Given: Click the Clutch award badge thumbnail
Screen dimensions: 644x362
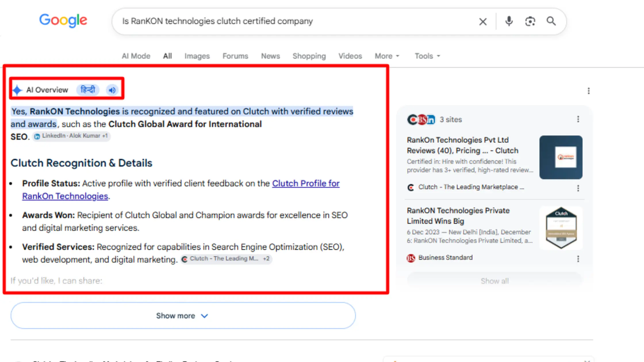Looking at the screenshot, I should [x=561, y=228].
